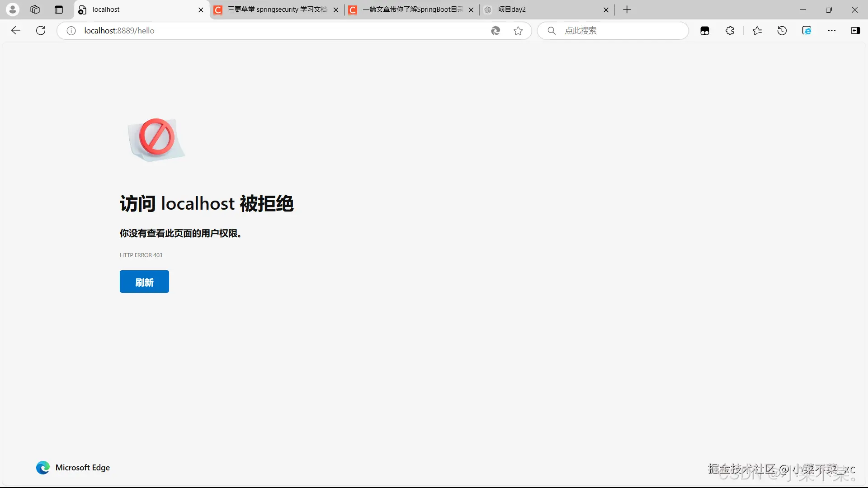Add the page to favorites with the star
Viewport: 868px width, 488px height.
[x=518, y=31]
